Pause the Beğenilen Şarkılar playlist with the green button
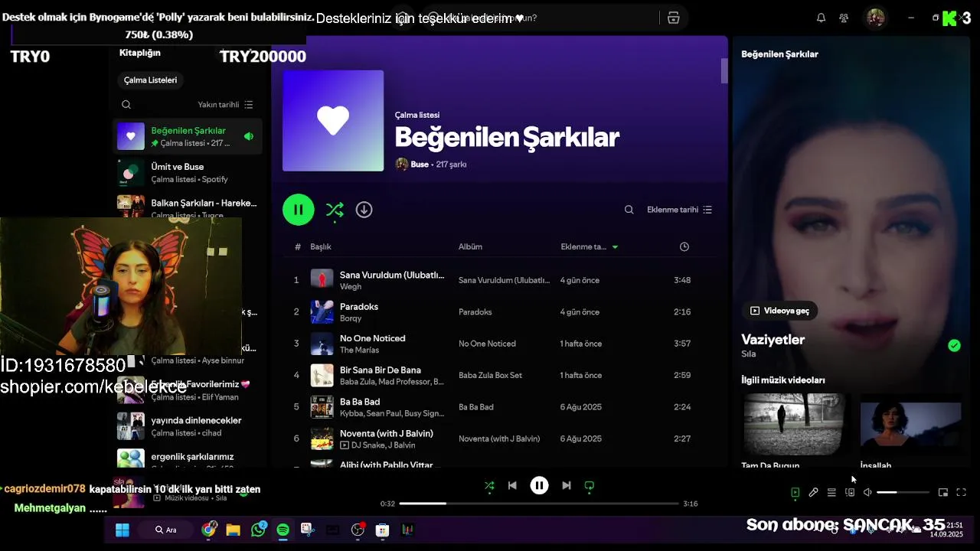980x551 pixels. 299,210
